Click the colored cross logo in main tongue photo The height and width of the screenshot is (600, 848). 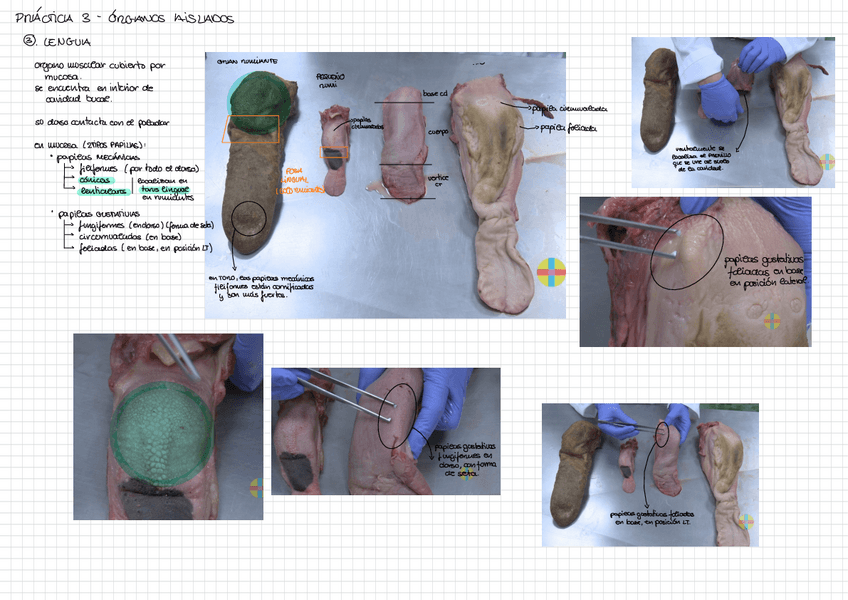(x=551, y=272)
